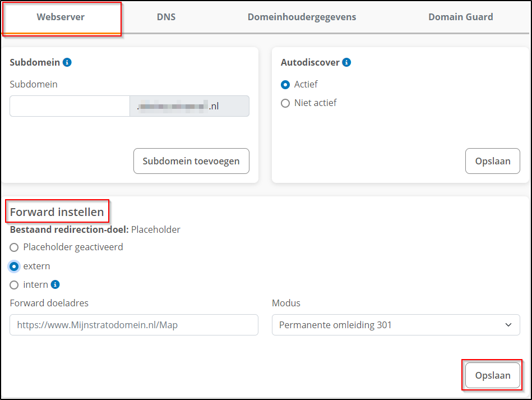The image size is (532, 400).
Task: Select the intern redirect option
Action: [x=15, y=284]
